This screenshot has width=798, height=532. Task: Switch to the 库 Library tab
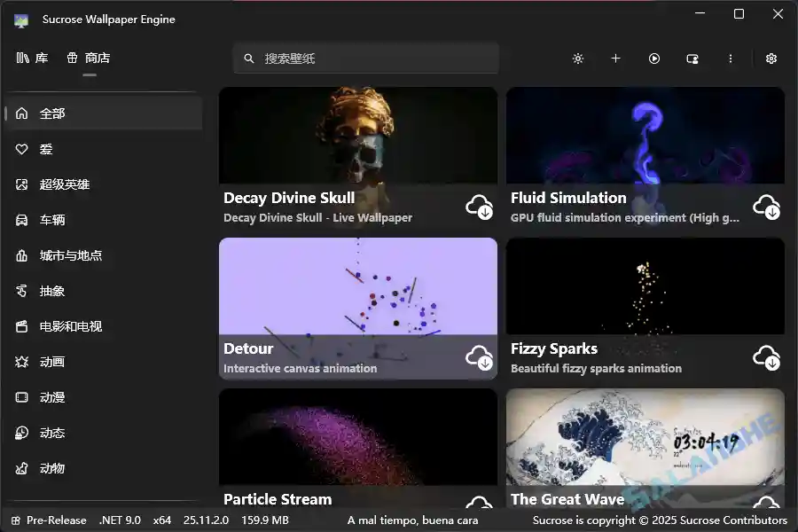tap(32, 57)
